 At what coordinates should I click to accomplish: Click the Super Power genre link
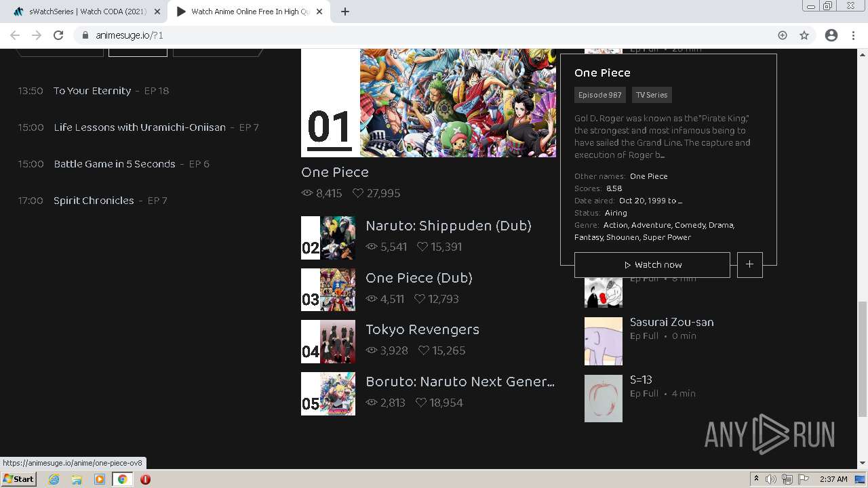[667, 237]
